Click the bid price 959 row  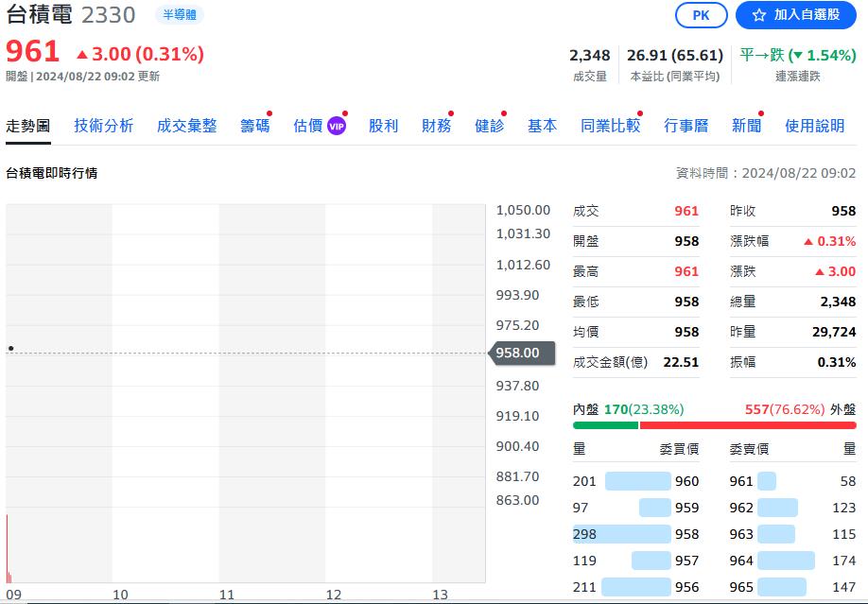coord(636,508)
